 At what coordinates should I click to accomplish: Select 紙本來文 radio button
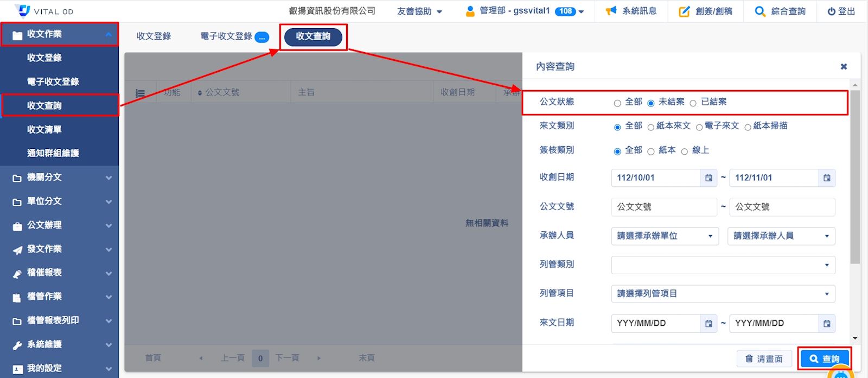coord(650,127)
